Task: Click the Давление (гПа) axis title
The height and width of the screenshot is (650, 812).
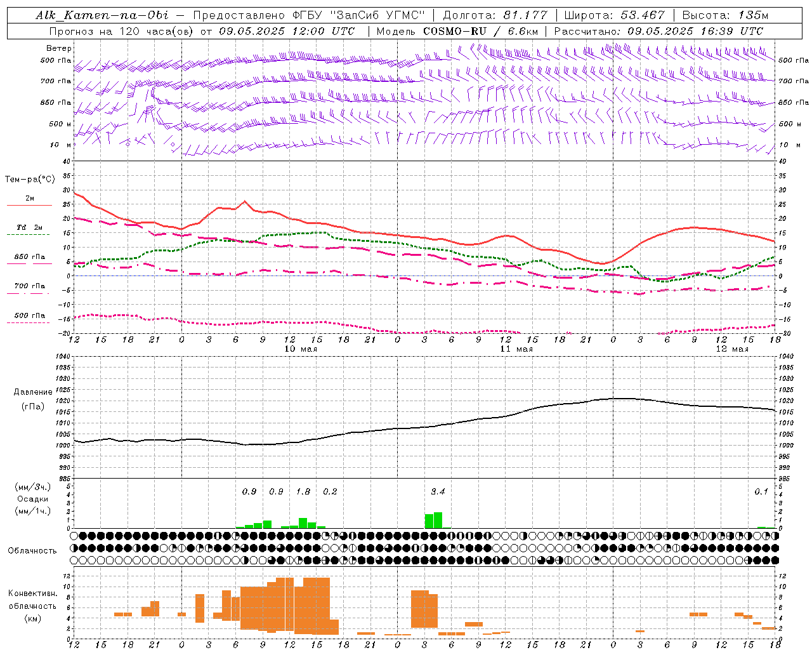Action: [33, 399]
